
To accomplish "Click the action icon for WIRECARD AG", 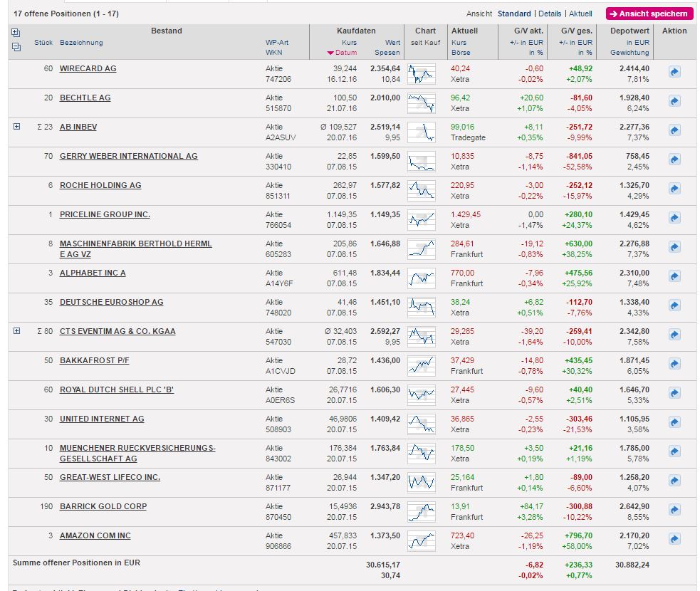I will [674, 72].
